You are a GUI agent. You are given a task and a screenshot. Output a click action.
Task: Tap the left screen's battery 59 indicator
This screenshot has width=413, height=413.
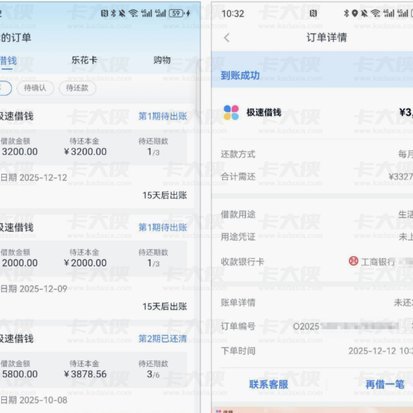click(177, 13)
